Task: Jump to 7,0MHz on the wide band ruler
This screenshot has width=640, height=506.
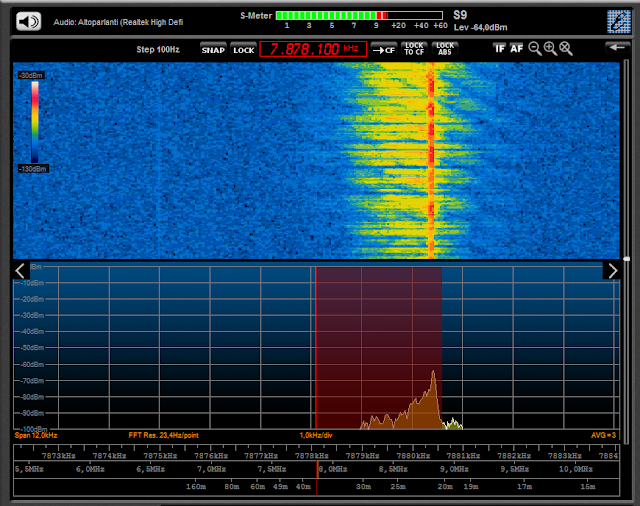Action: (211, 469)
